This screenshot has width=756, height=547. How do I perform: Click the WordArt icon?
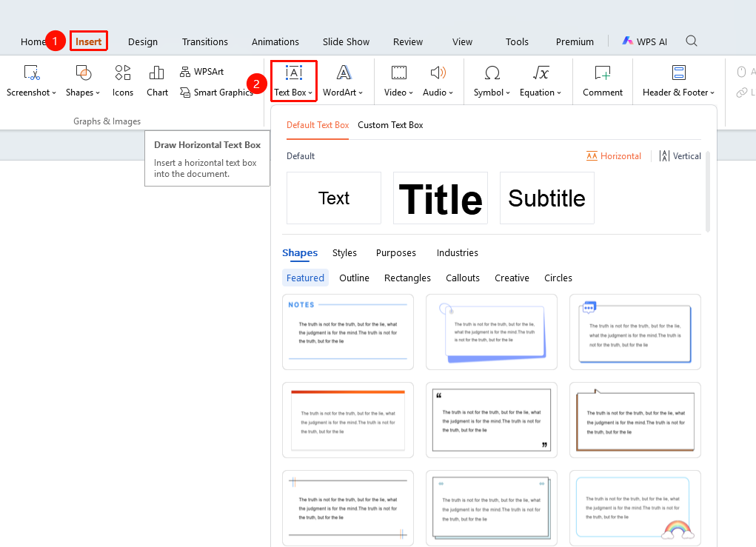tap(344, 73)
